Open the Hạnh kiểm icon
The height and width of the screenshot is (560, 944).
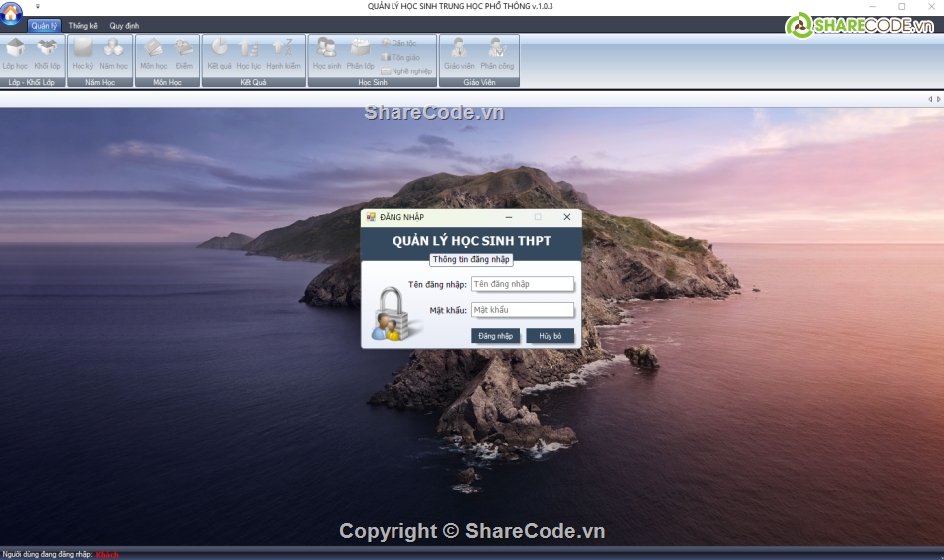pos(283,53)
